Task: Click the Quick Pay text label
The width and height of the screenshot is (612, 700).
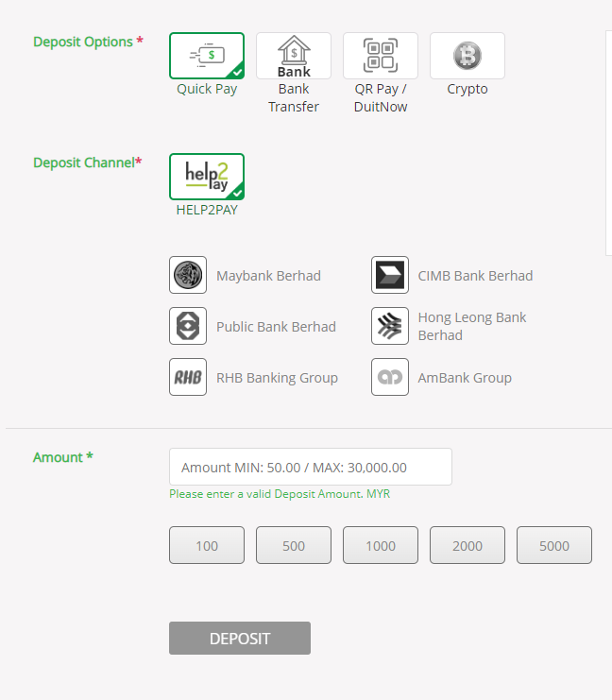Action: pos(207,90)
